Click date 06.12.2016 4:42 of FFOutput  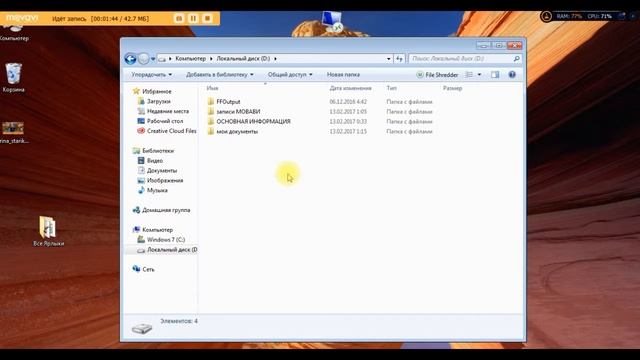point(348,102)
